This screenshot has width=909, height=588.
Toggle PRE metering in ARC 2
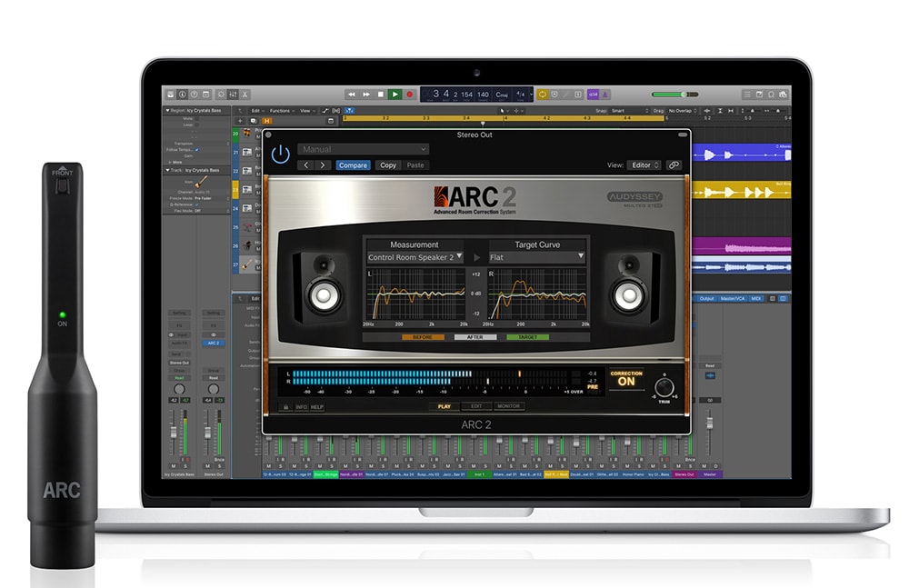pos(593,387)
